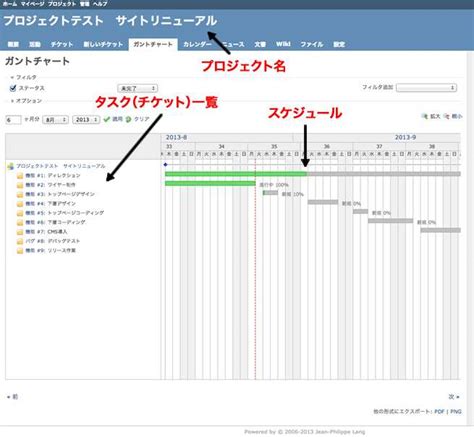Click the green progress bar of issue #2
The height and width of the screenshot is (437, 474).
click(210, 183)
